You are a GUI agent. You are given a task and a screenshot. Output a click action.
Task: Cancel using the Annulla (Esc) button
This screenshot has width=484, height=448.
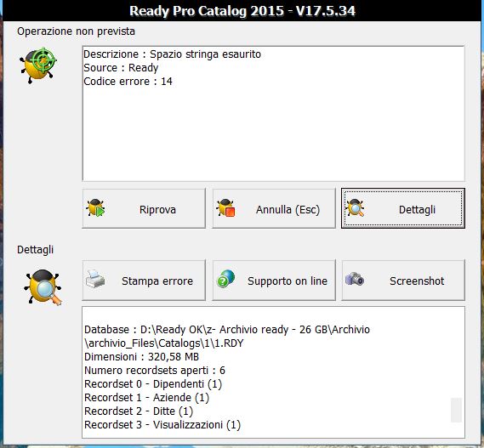[274, 209]
